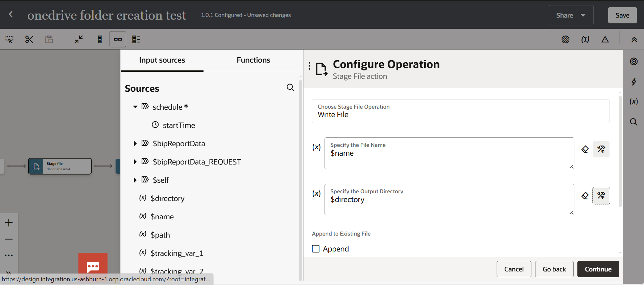Open developer view for Output Directory
644x285 pixels.
601,196
